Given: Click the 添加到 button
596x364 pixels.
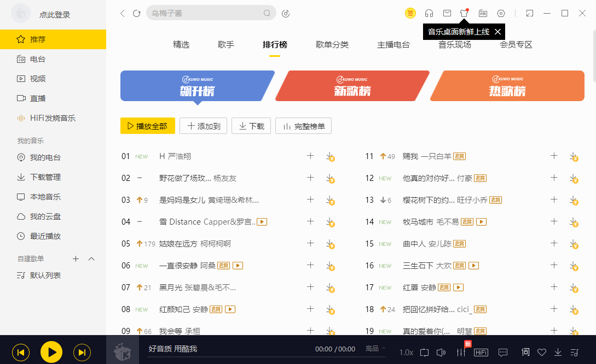Looking at the screenshot, I should (x=204, y=126).
